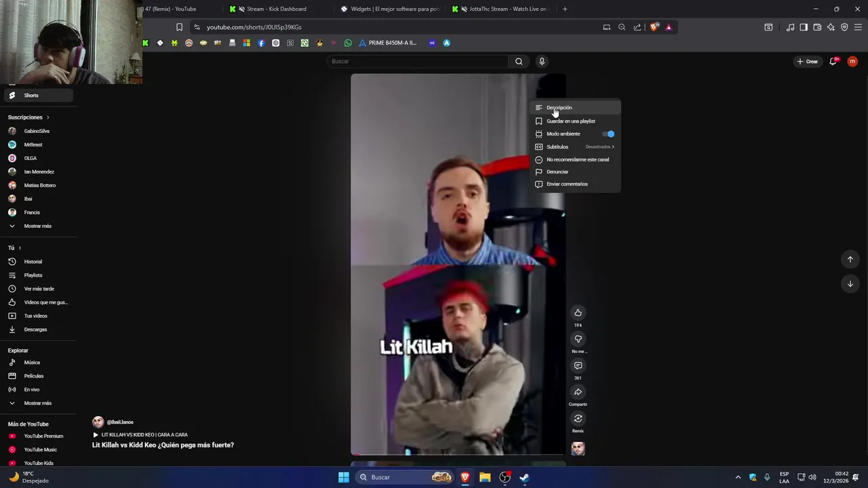Open Enviar comentarios option

[x=576, y=184]
